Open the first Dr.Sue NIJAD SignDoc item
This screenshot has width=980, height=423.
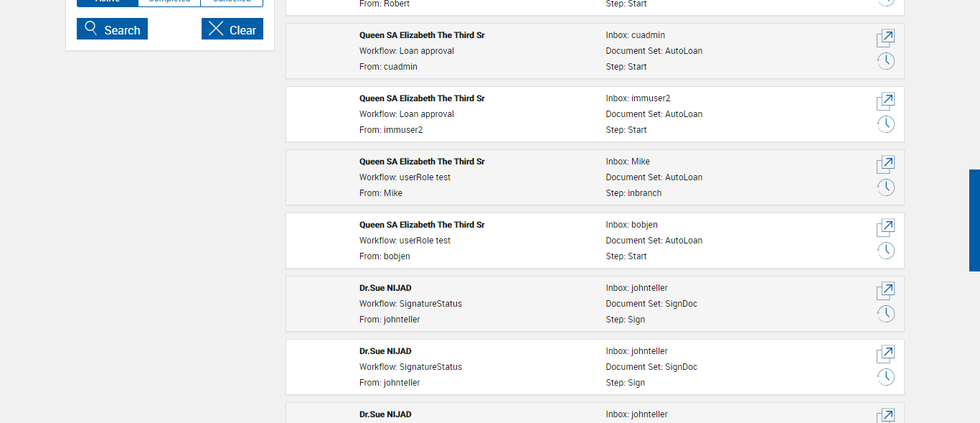coord(885,291)
